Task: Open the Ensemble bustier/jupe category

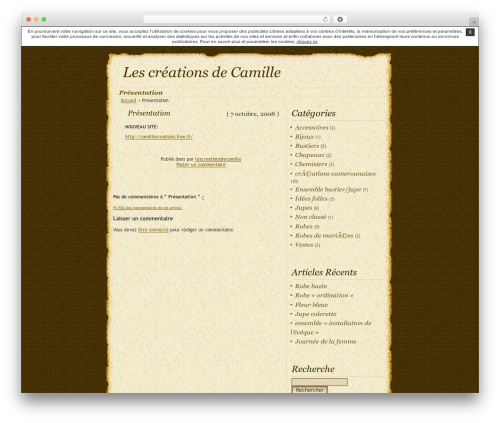Action: [328, 189]
